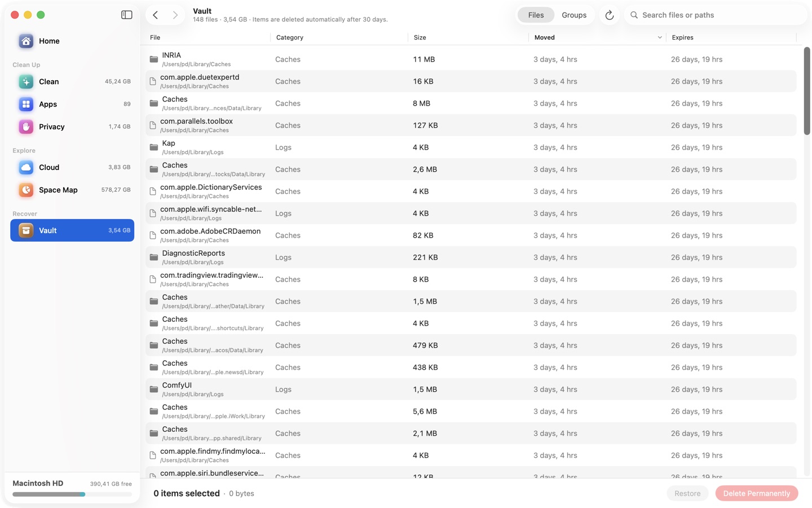The image size is (812, 508).
Task: Click the INRIA folder icon
Action: [153, 59]
